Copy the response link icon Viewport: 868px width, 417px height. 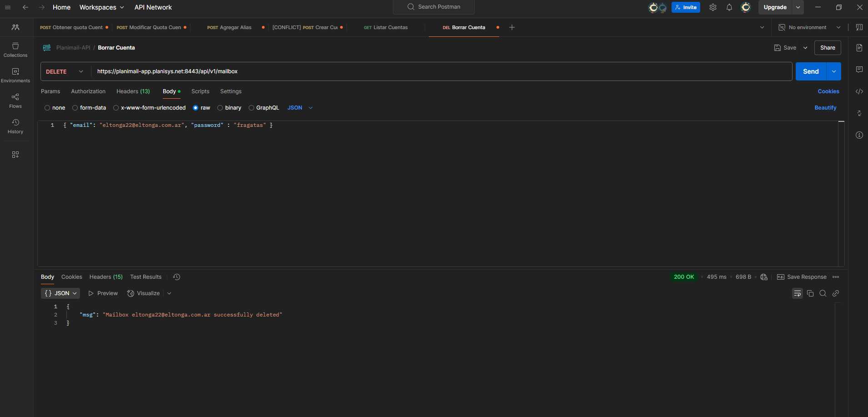tap(836, 293)
